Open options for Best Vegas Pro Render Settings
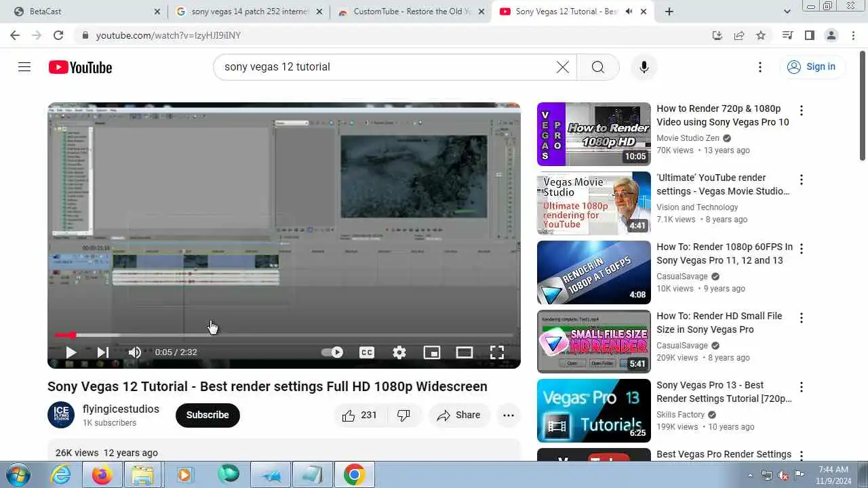Image resolution: width=868 pixels, height=488 pixels. click(802, 456)
